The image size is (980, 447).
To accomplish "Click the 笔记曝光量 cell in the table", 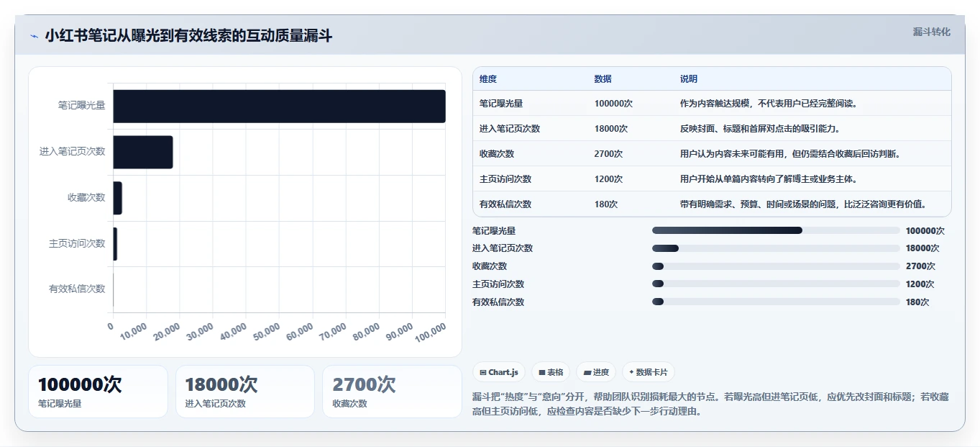I will point(501,104).
